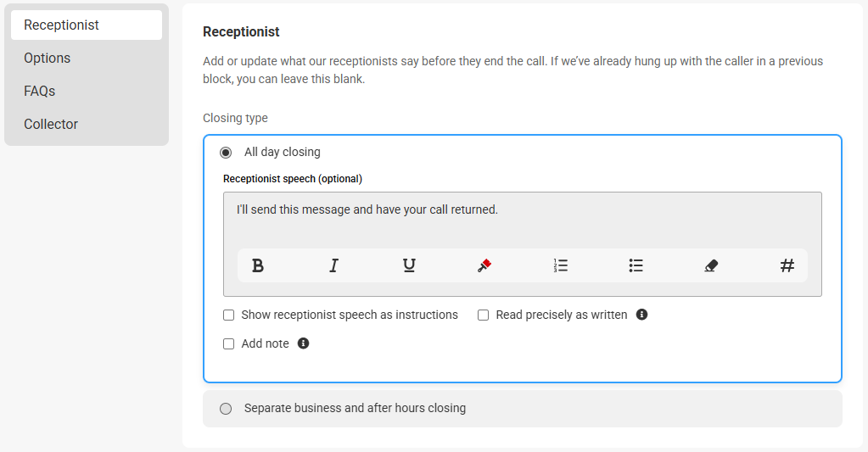Screen dimensions: 868x452
Task: Tick the Add note checkbox
Action: tap(228, 343)
